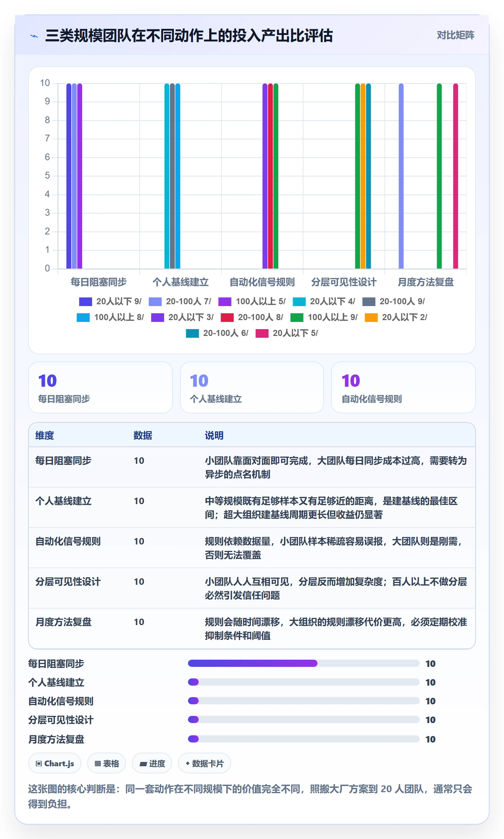Image resolution: width=504 pixels, height=839 pixels.
Task: Click the 进度 chip
Action: (152, 763)
